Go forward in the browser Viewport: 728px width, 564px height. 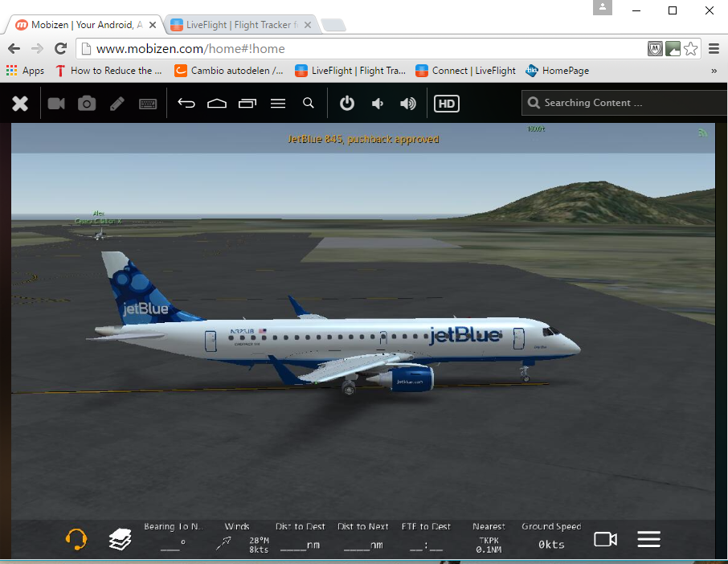click(x=37, y=48)
